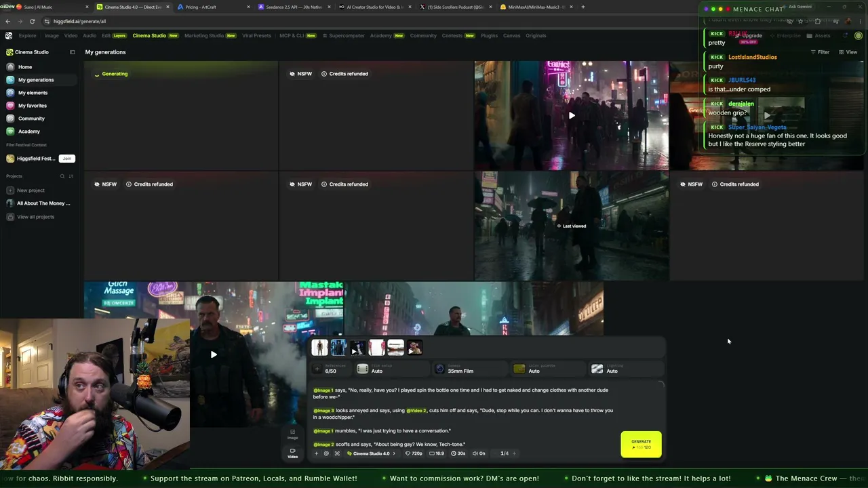This screenshot has width=868, height=488.
Task: Open the Academy item in top navigation
Action: coord(387,35)
